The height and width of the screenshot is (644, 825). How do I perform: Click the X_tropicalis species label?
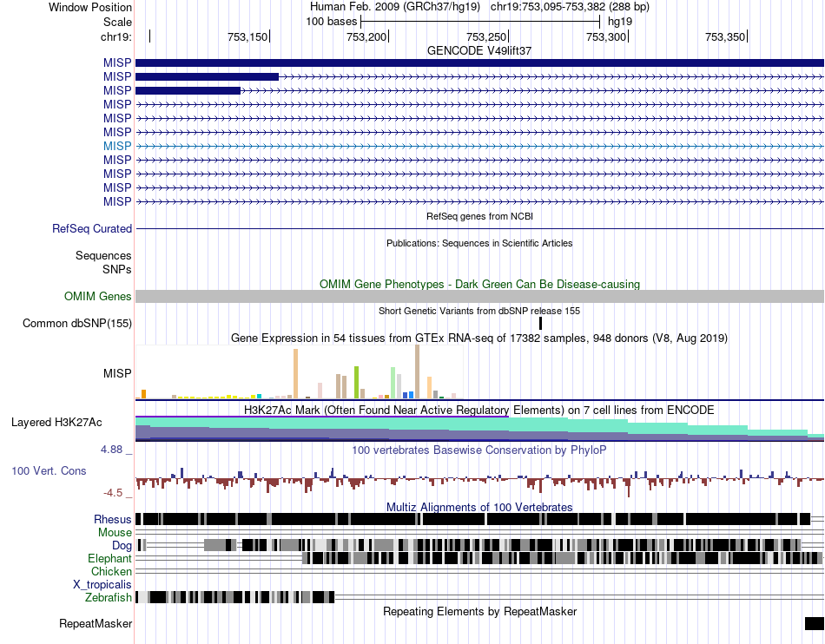pos(102,585)
